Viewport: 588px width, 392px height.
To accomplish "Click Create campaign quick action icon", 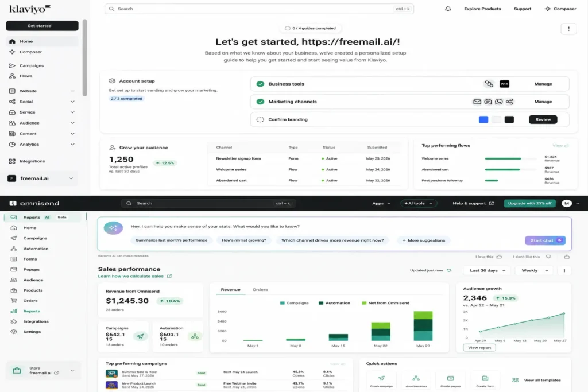I will pyautogui.click(x=381, y=378).
